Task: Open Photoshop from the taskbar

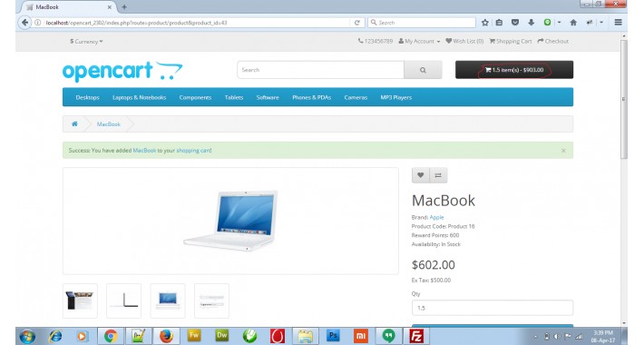Action: point(333,336)
